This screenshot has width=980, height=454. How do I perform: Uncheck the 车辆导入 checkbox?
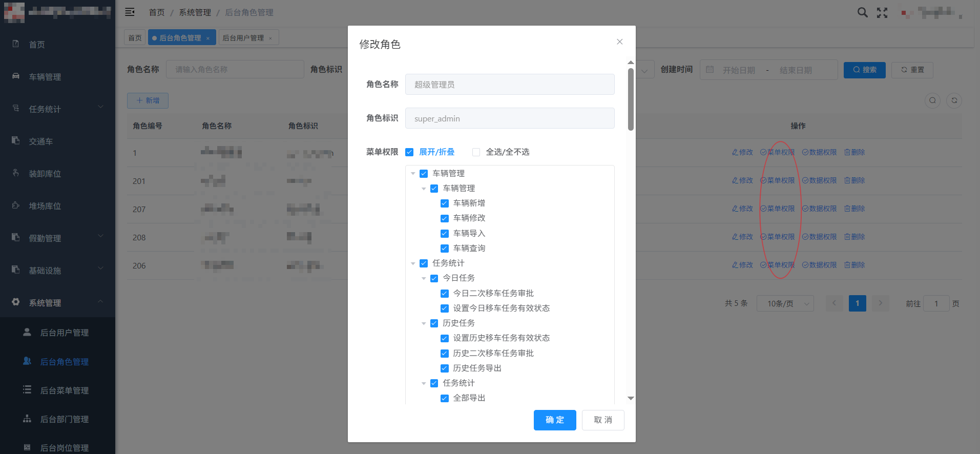[445, 234]
